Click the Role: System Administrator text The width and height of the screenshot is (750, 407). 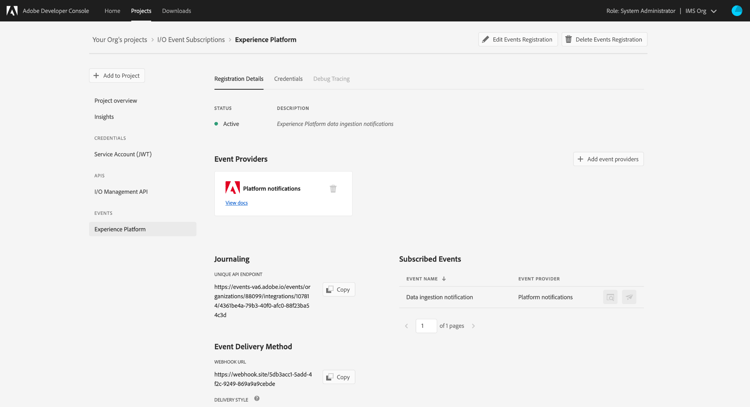tap(641, 11)
